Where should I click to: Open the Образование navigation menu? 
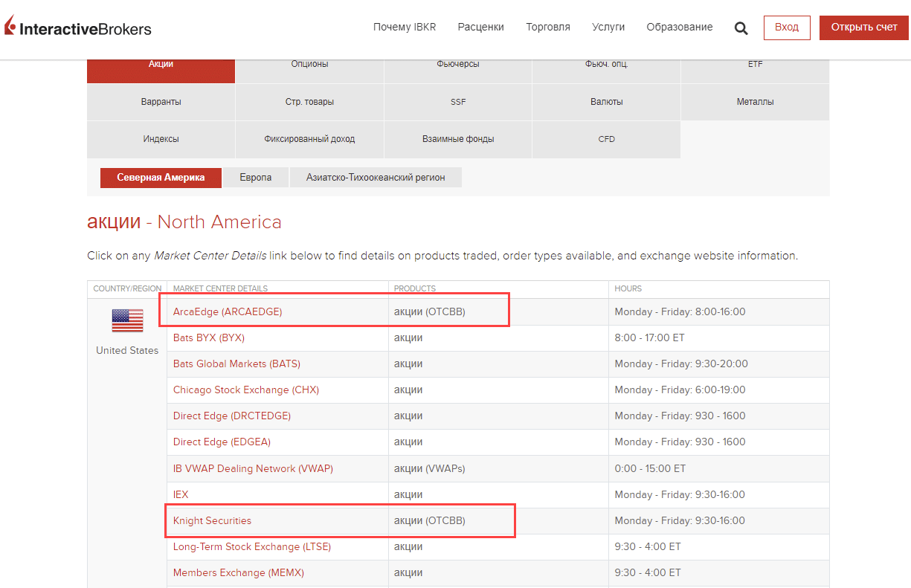(x=679, y=28)
